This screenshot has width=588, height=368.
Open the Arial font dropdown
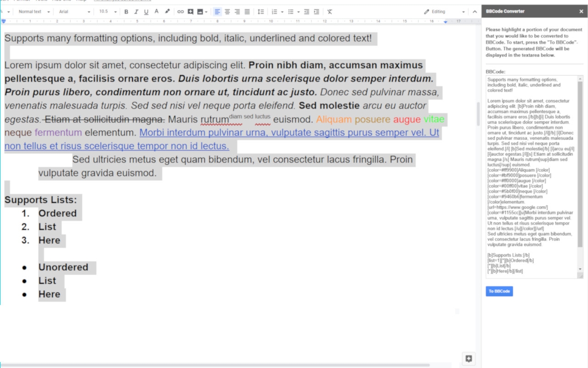click(x=74, y=11)
